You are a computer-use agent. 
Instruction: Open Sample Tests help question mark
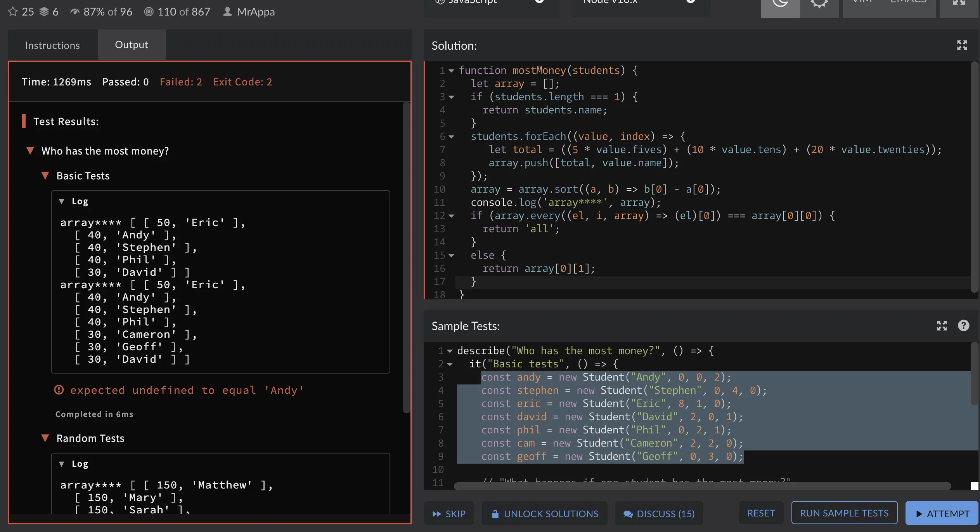click(963, 325)
